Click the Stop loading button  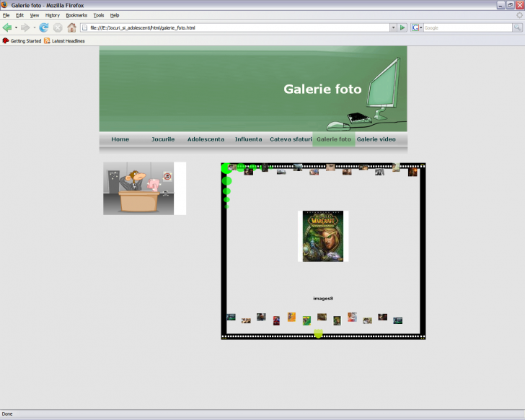[x=58, y=28]
